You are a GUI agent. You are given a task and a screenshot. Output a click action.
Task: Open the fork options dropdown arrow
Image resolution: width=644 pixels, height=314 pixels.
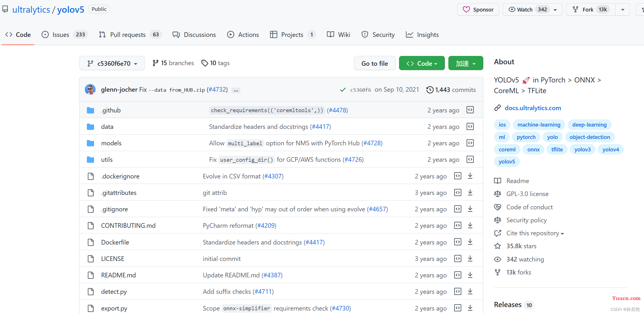(x=623, y=10)
